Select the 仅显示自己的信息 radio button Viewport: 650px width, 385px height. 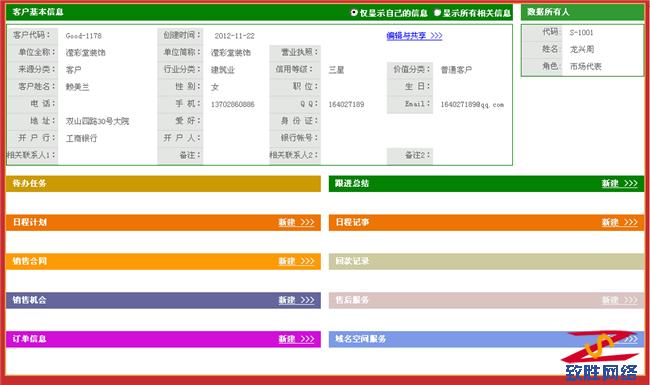354,12
